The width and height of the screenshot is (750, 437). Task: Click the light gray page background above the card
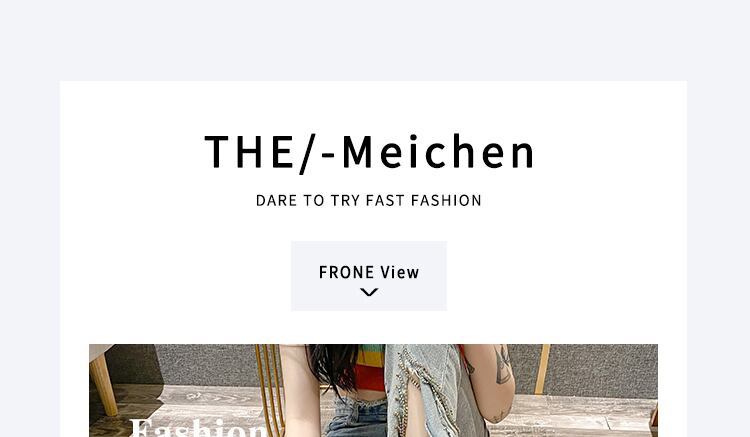375,40
